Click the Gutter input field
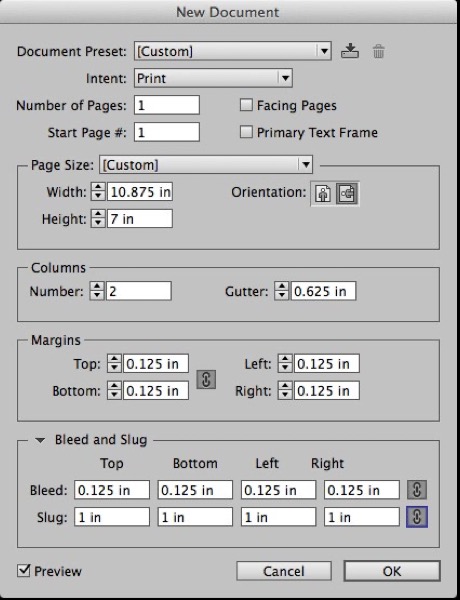Screen dimensions: 460x600 click(323, 291)
